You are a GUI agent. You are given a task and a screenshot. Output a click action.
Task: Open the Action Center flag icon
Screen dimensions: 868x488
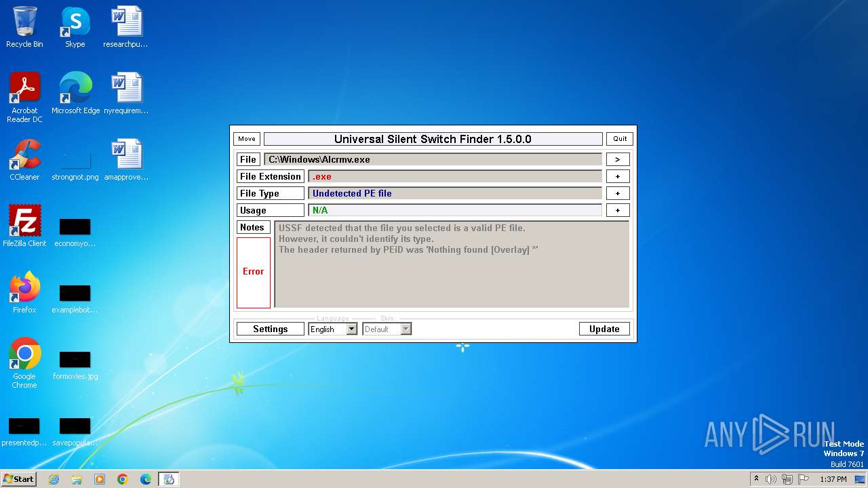(804, 479)
